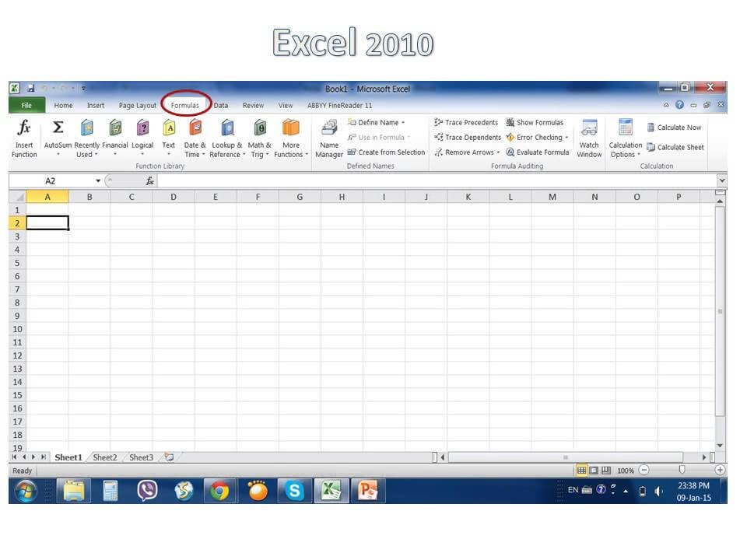
Task: Click Calculate Now
Action: click(x=674, y=127)
